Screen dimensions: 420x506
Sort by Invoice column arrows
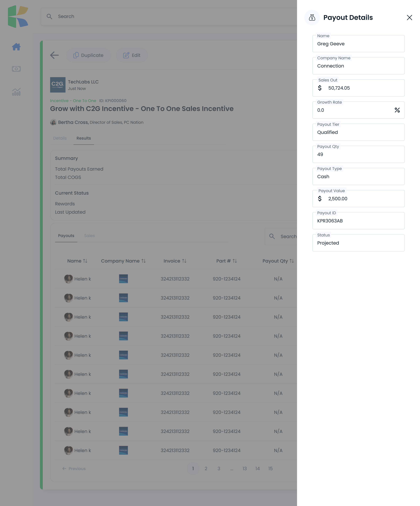[x=184, y=261]
